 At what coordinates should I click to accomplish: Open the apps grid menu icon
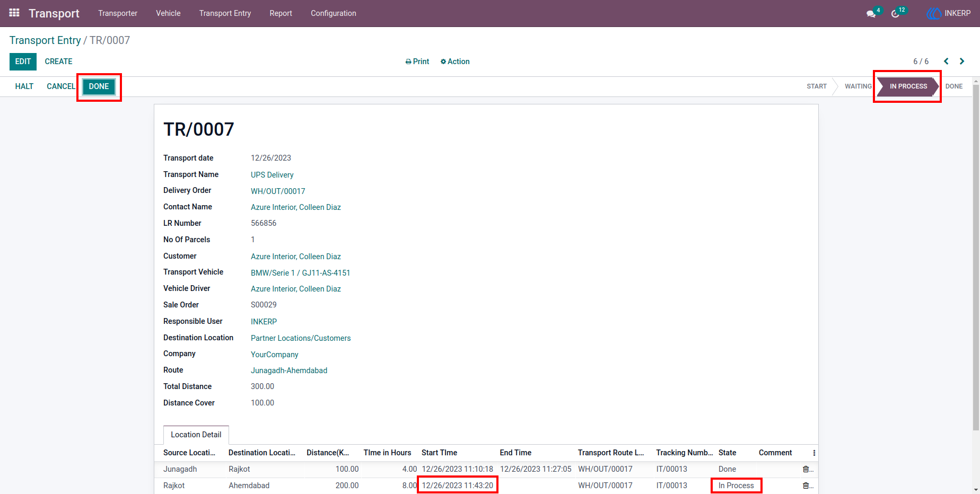[14, 13]
